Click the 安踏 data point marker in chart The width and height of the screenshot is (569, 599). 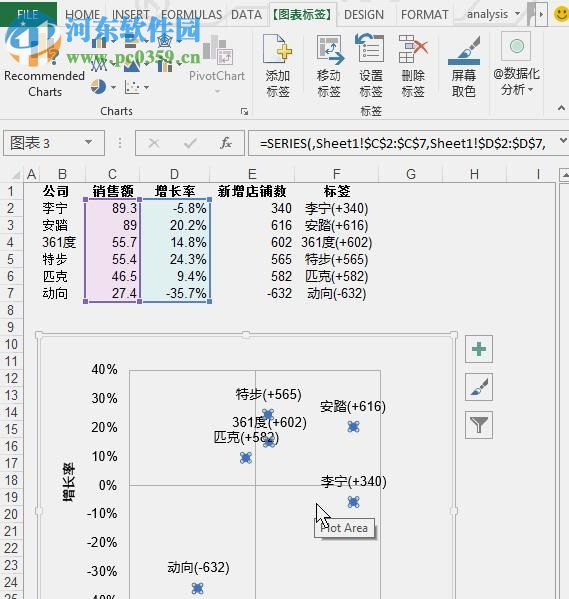(x=353, y=426)
